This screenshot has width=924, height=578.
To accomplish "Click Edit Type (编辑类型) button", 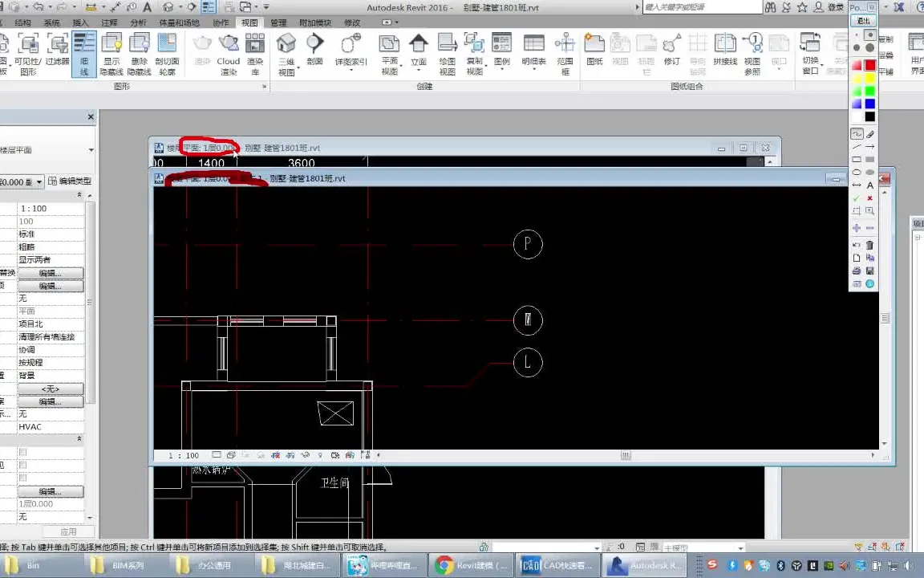I will [x=70, y=181].
